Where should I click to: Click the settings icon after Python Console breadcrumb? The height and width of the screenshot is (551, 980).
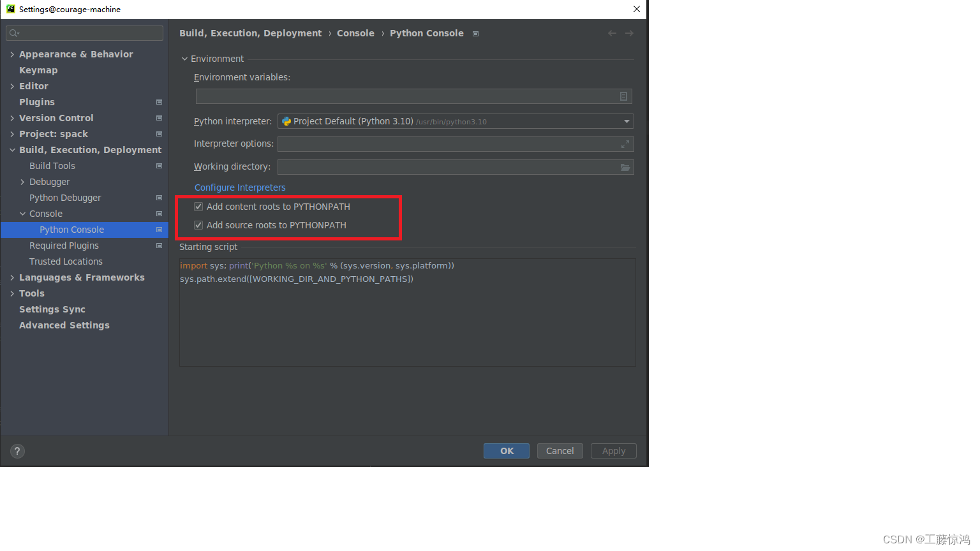[475, 34]
